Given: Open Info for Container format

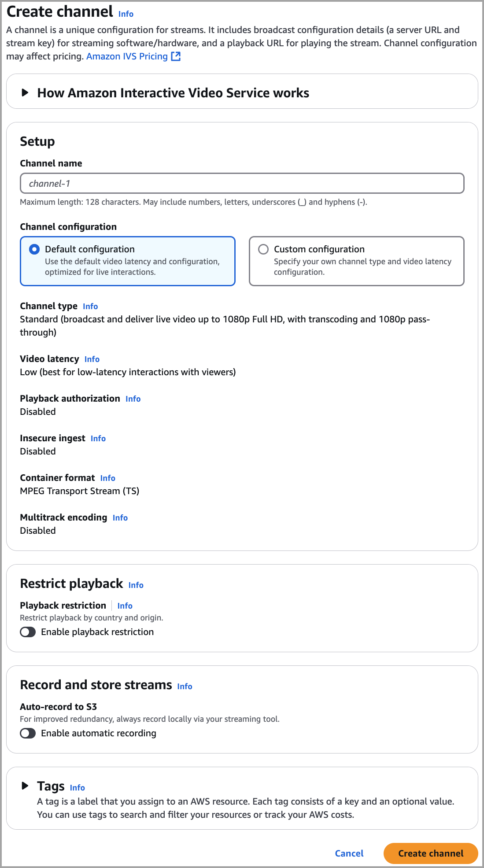Looking at the screenshot, I should point(107,478).
